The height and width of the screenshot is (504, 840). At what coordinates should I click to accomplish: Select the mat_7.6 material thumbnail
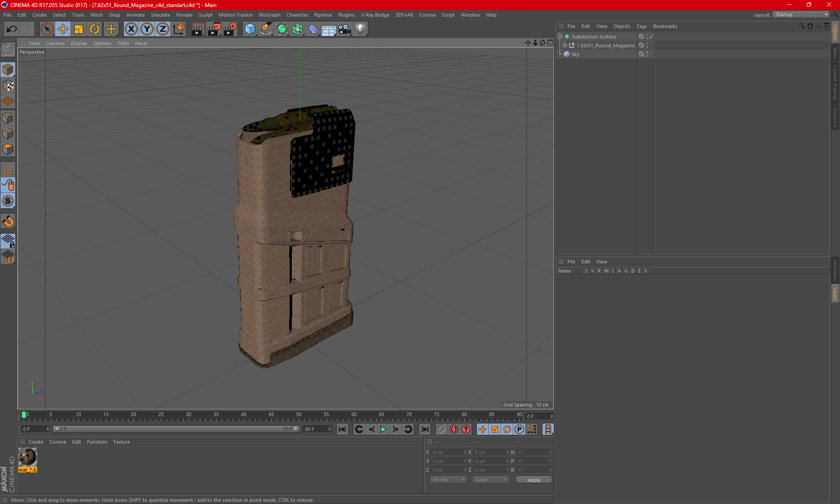pyautogui.click(x=28, y=458)
